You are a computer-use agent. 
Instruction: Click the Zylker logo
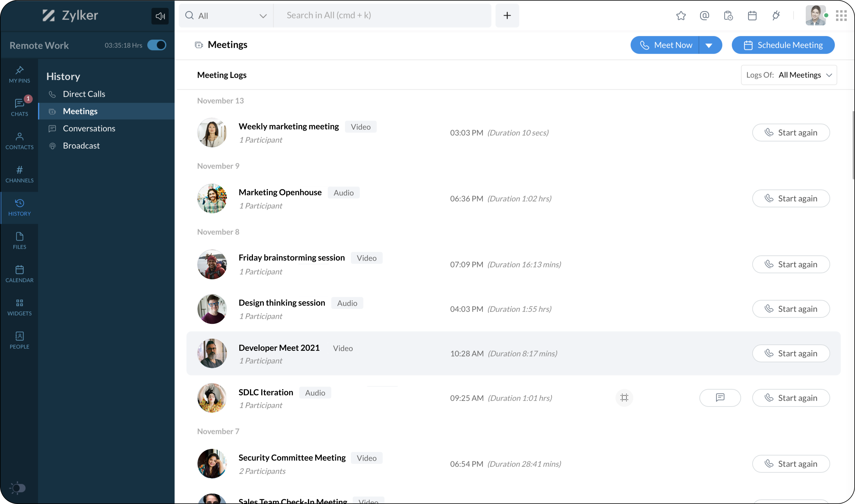(x=70, y=16)
